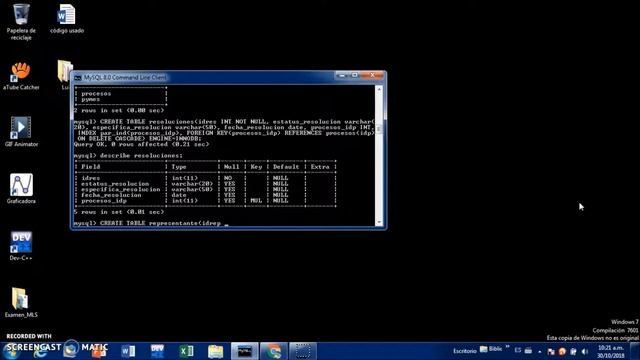This screenshot has height=360, width=640.
Task: Open Excel from the taskbar
Action: 187,351
